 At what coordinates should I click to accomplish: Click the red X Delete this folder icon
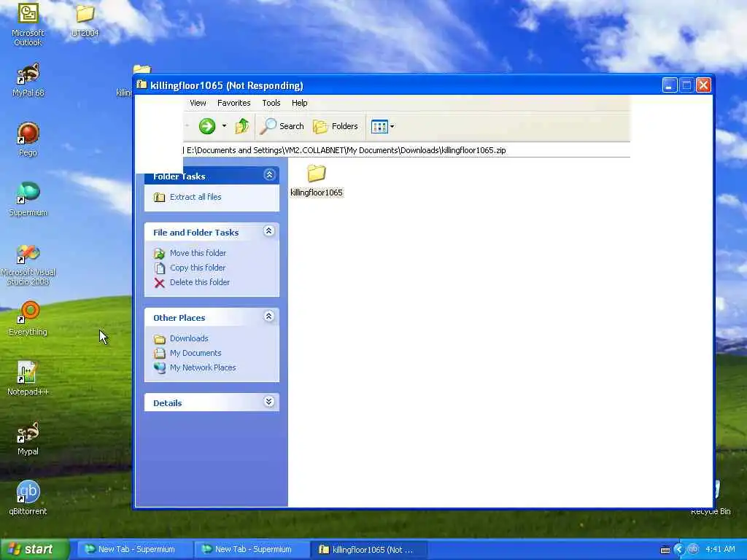click(159, 283)
